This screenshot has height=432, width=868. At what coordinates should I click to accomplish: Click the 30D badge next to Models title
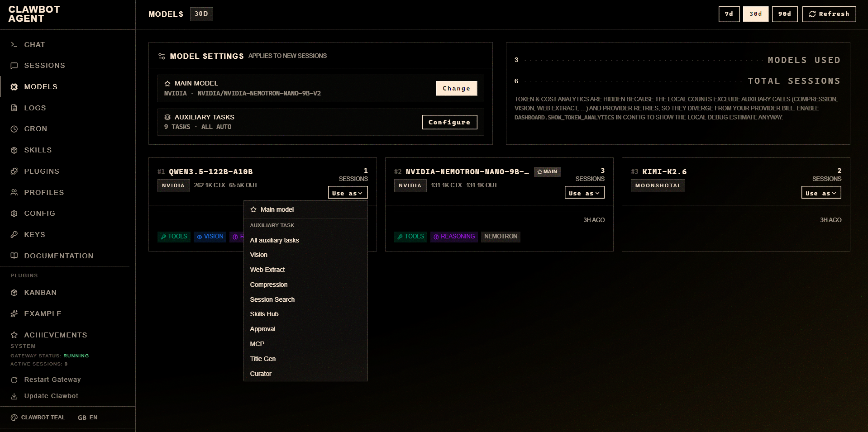tap(201, 14)
